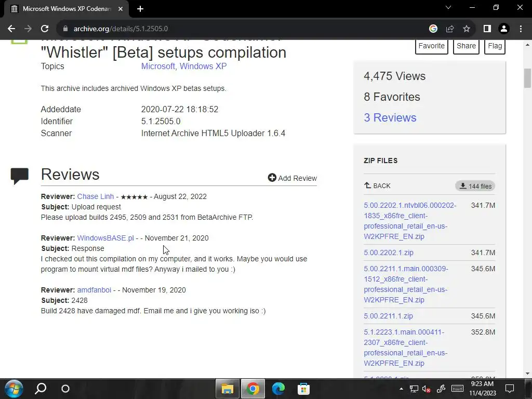Click the Addeddate value 2020-07-22 18:18:52
Image resolution: width=532 pixels, height=399 pixels.
coord(179,110)
